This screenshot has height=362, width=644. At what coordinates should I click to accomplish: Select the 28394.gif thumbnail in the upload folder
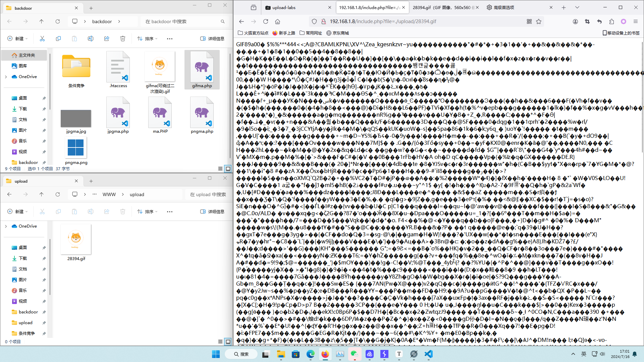pos(76,239)
